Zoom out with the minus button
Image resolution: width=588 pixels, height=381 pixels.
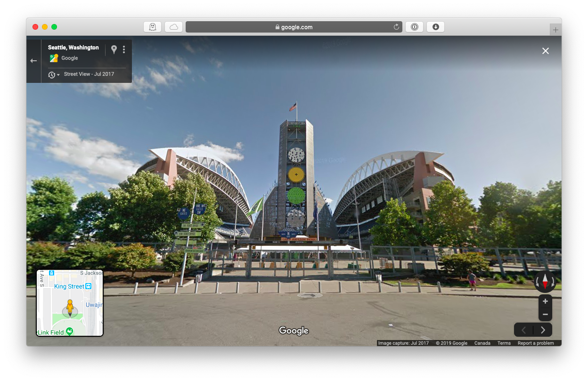click(545, 315)
